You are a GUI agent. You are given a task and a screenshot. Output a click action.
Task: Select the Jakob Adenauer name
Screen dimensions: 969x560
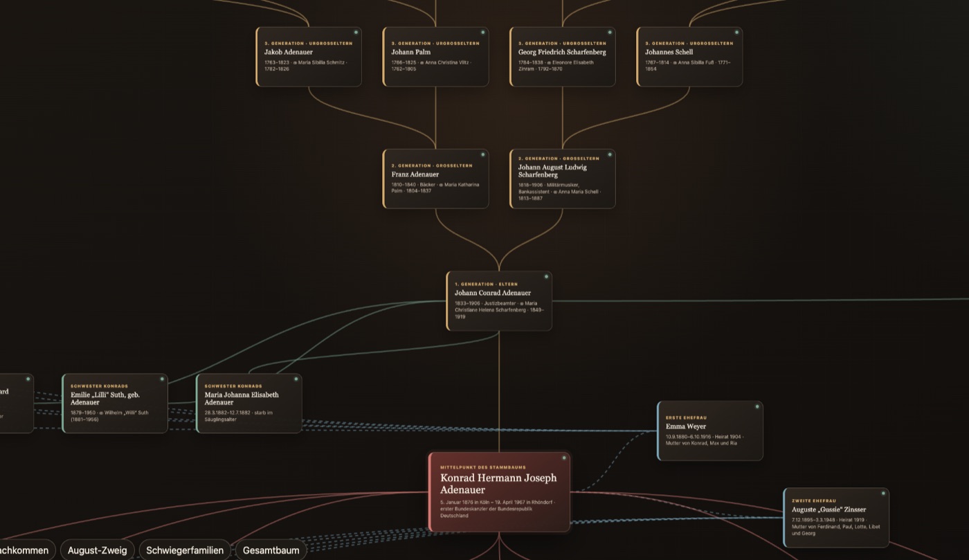289,52
